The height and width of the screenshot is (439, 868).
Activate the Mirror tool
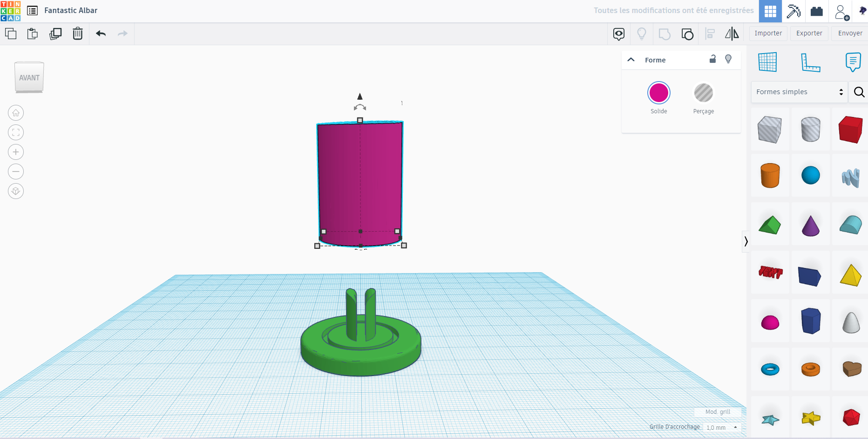click(732, 34)
